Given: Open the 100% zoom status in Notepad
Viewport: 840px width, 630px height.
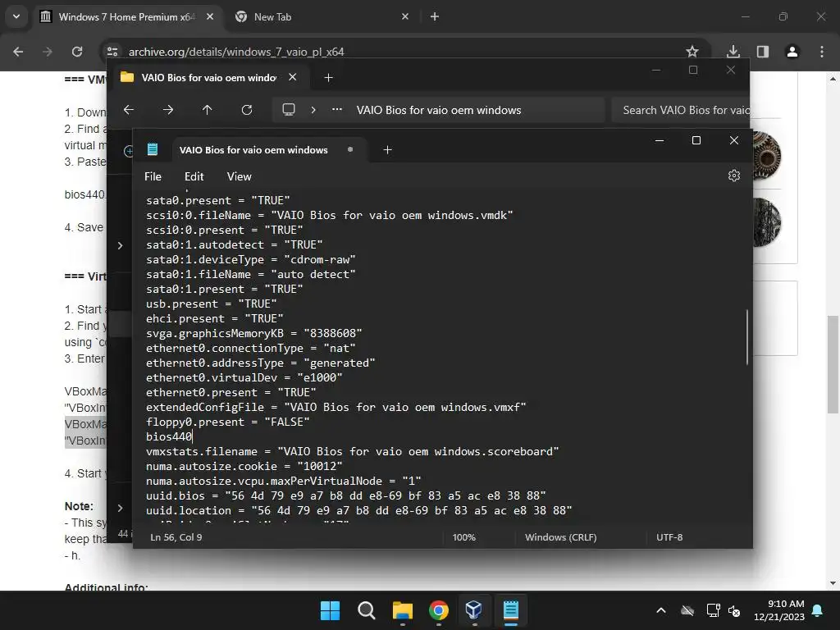Looking at the screenshot, I should (x=464, y=536).
